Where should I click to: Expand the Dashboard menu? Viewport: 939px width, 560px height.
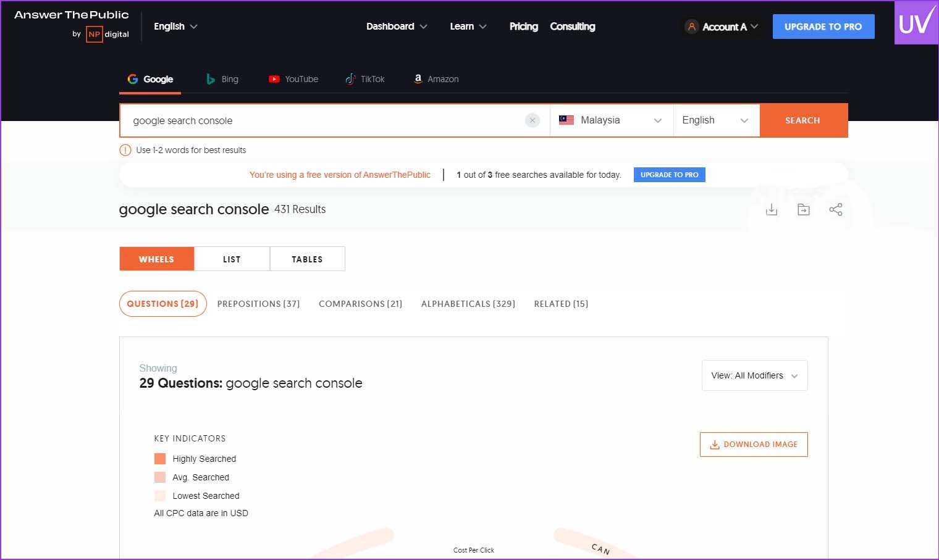click(397, 27)
